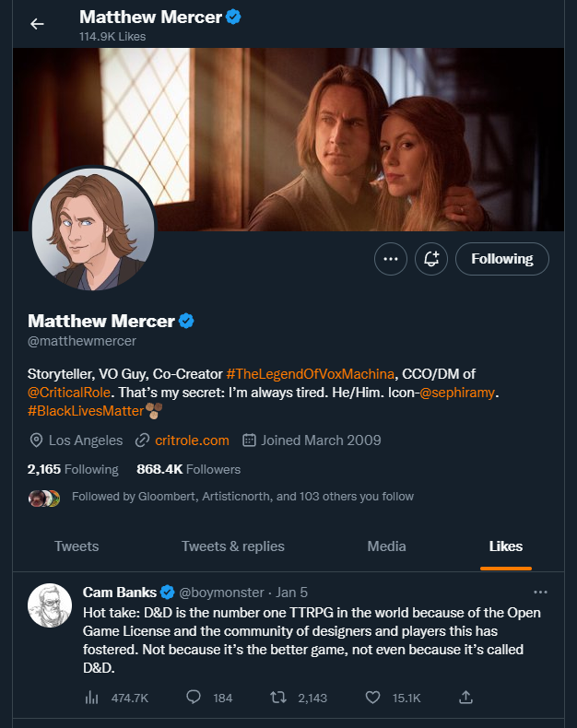Switch to the Tweets & replies tab
577x728 pixels.
point(233,546)
